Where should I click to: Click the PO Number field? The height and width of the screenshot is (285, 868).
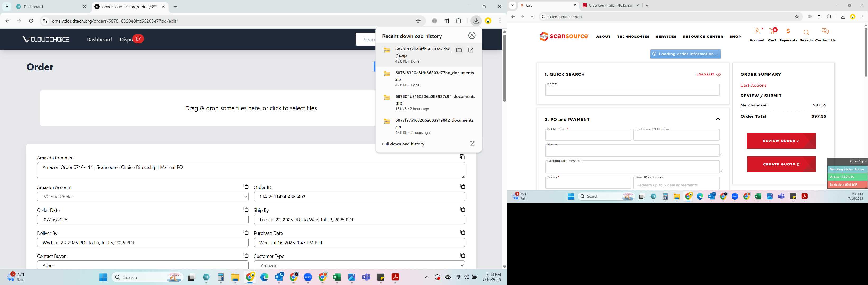click(x=588, y=135)
